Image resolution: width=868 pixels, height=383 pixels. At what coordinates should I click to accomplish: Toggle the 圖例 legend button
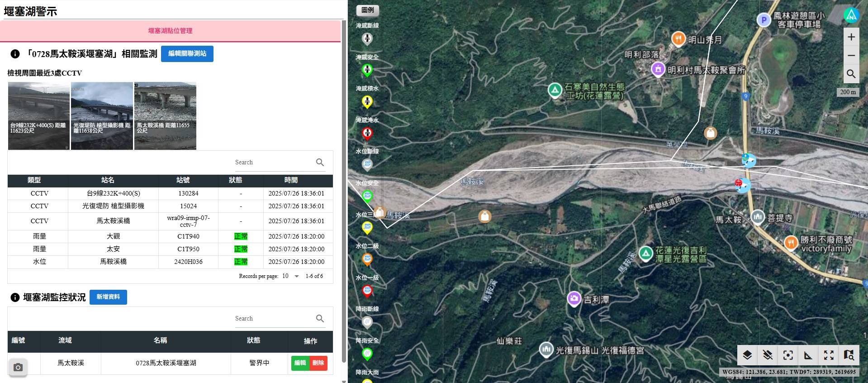(x=368, y=10)
